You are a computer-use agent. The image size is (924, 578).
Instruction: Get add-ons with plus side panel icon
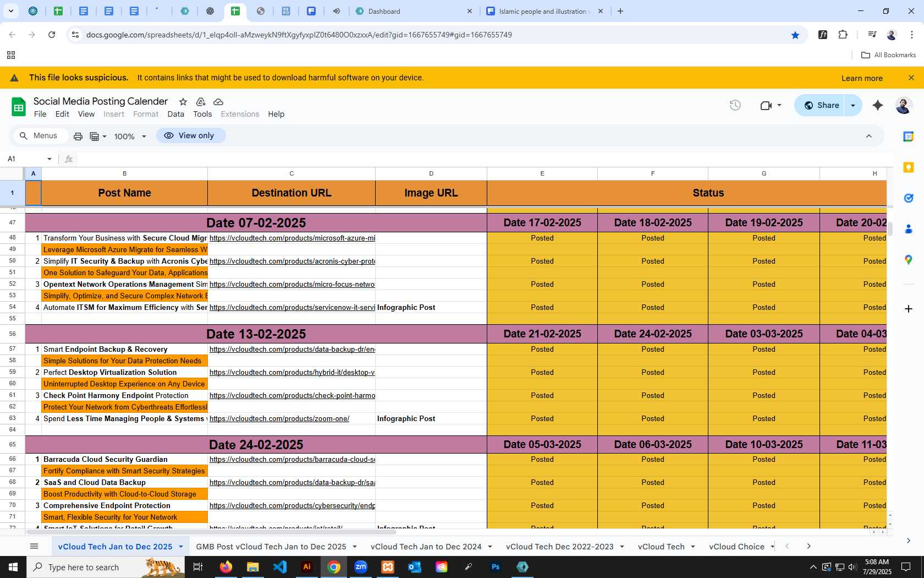[x=909, y=309]
